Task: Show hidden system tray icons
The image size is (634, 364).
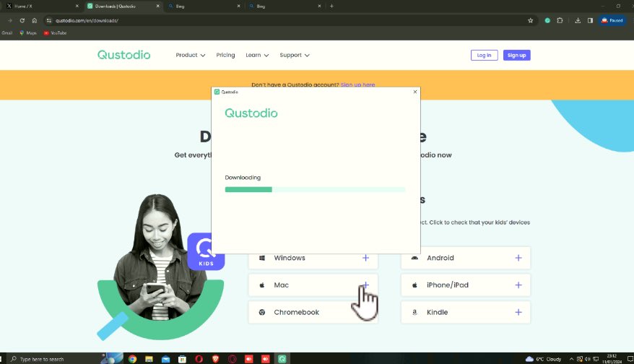Action: pyautogui.click(x=571, y=359)
